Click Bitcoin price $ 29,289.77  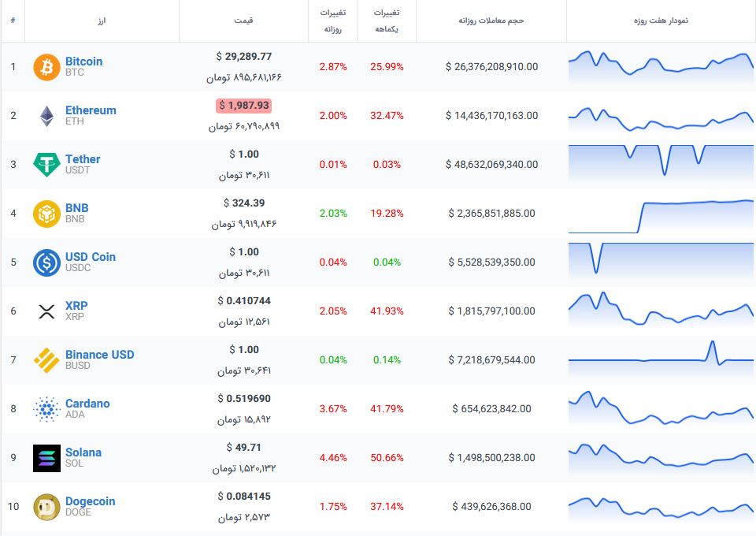coord(243,57)
